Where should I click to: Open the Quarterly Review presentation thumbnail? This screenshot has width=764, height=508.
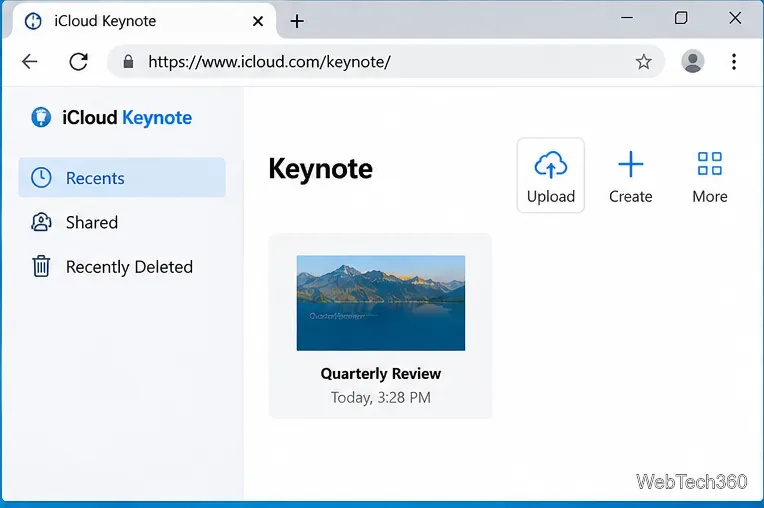coord(381,303)
